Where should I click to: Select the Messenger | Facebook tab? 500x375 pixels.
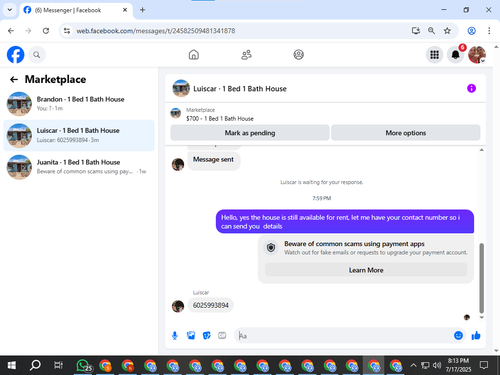[76, 10]
